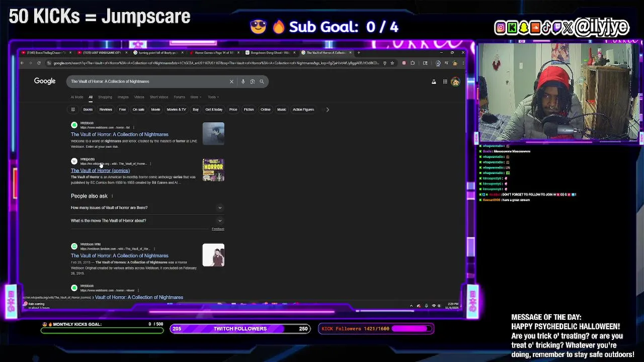The height and width of the screenshot is (362, 644).
Task: Open Google Lens search by image icon
Action: click(x=253, y=81)
